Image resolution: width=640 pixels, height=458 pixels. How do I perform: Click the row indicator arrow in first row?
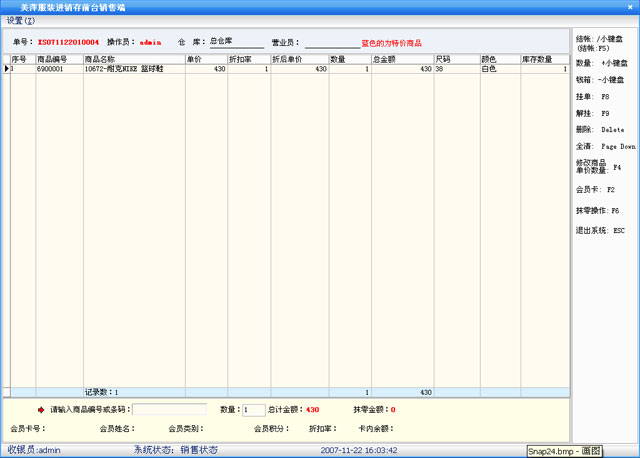click(5, 70)
